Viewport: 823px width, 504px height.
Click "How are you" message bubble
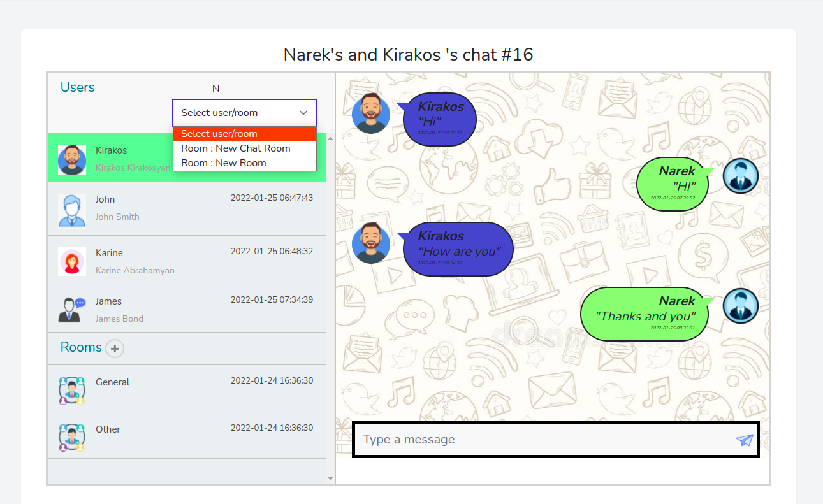[x=458, y=249]
